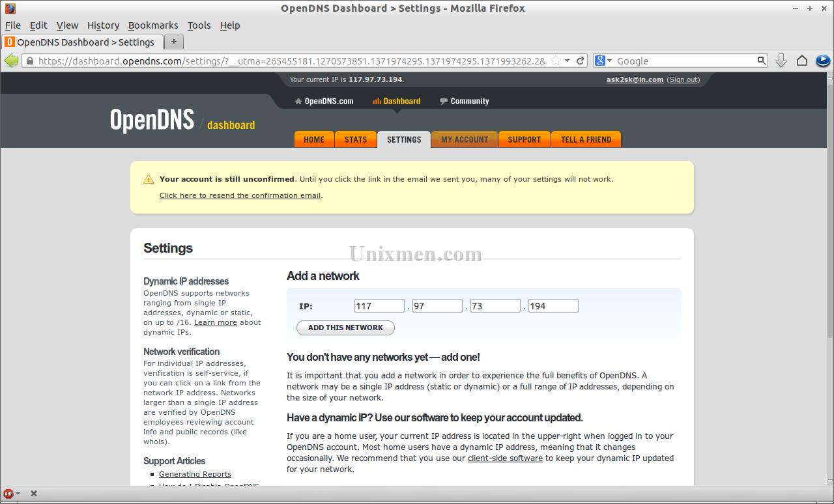Open the Community navigation link
Screen dimensions: 834x504
(465, 101)
